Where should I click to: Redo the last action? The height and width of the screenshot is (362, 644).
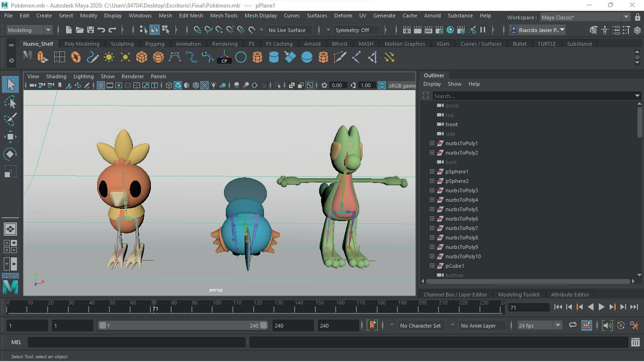[x=112, y=30]
